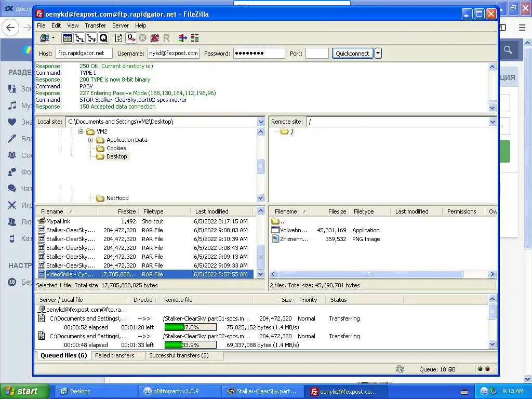Screen dimensions: 532x399
Task: Select Stalker-ClearSky file modified 9:10:39 AM
Action: (144, 239)
